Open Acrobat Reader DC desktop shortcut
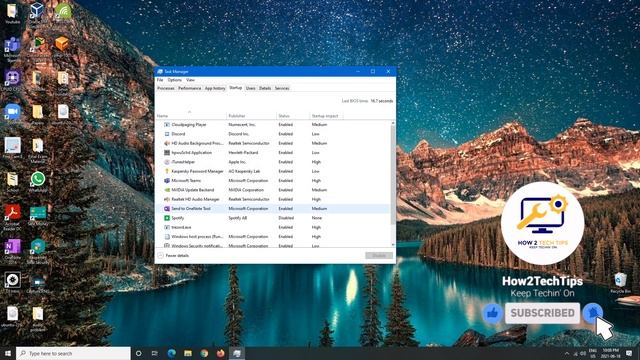 (x=12, y=218)
